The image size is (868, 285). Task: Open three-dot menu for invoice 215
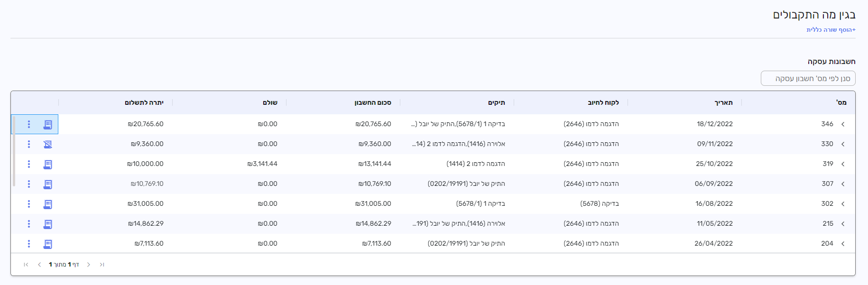point(29,224)
